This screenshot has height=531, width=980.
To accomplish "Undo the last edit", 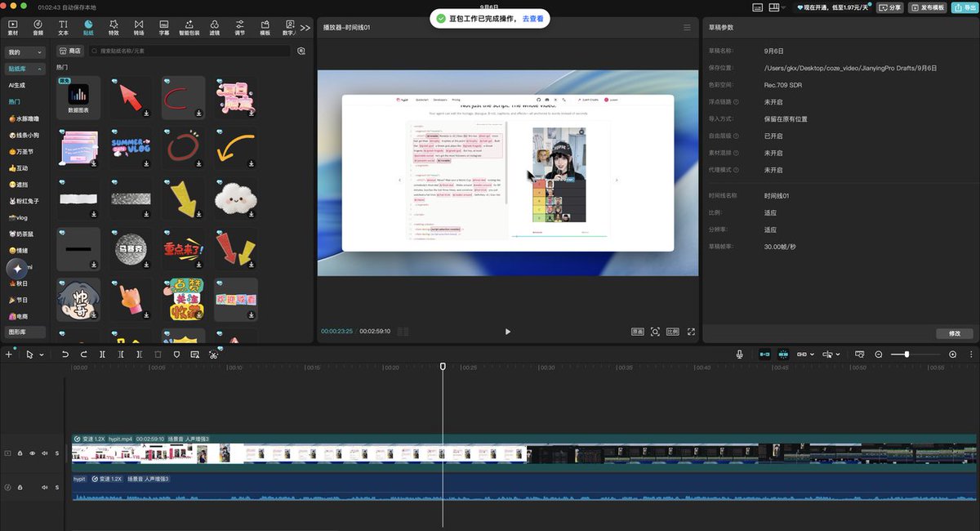I will tap(65, 355).
